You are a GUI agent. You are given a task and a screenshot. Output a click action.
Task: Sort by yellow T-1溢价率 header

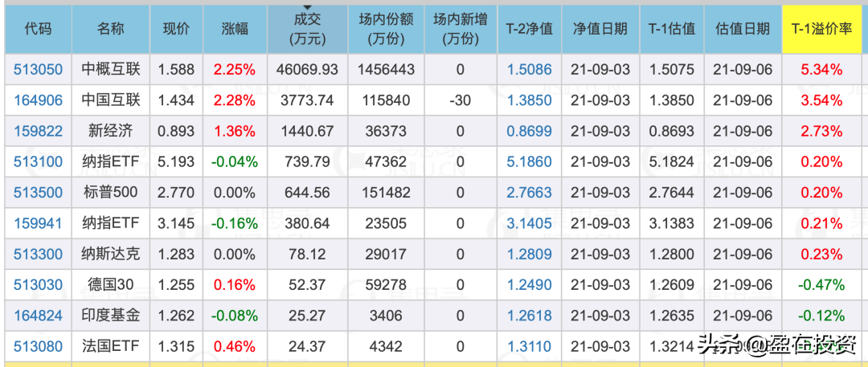(821, 29)
